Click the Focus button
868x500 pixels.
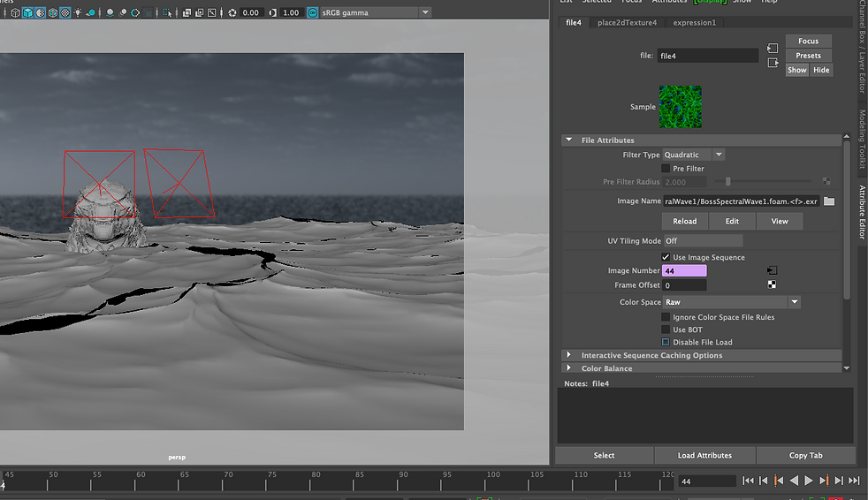tap(808, 41)
